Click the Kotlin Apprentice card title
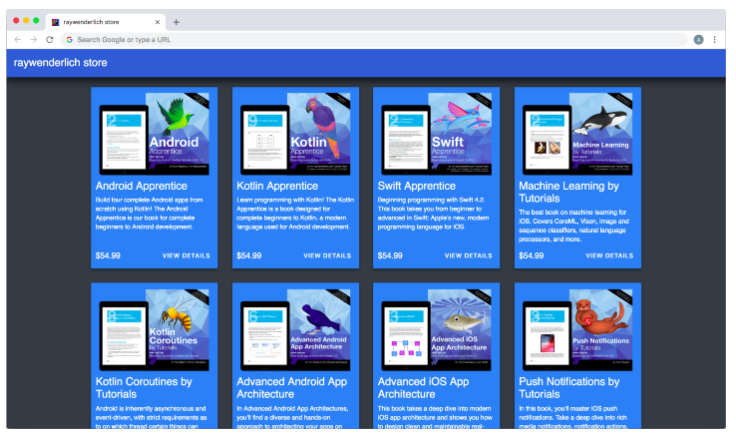This screenshot has width=736, height=434. [x=277, y=186]
